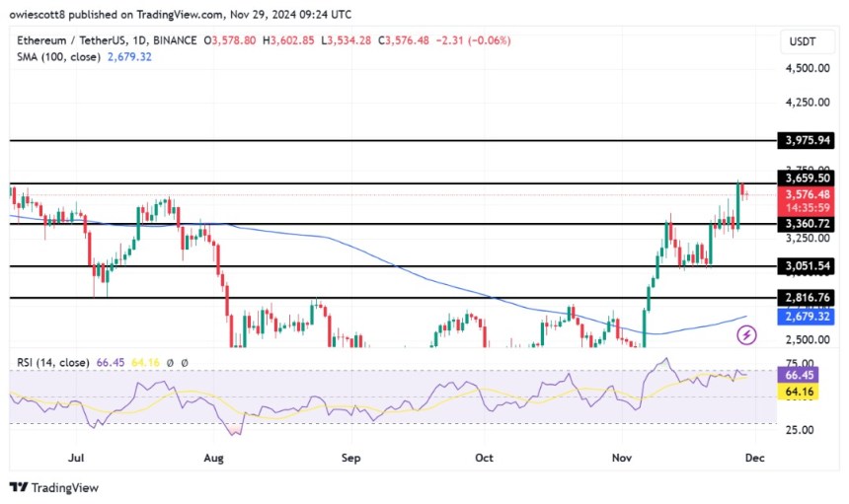
Task: Click the blue 2,679.32 SMA value label
Action: pyautogui.click(x=807, y=317)
